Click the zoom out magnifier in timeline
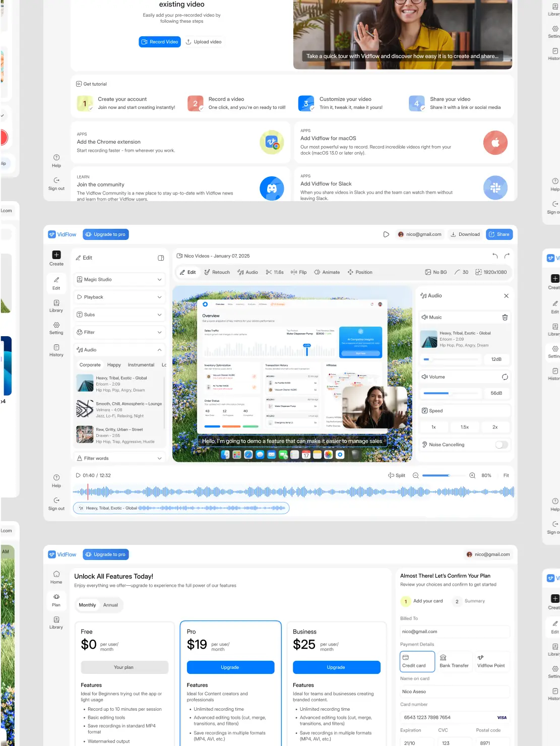The width and height of the screenshot is (560, 746). point(416,475)
